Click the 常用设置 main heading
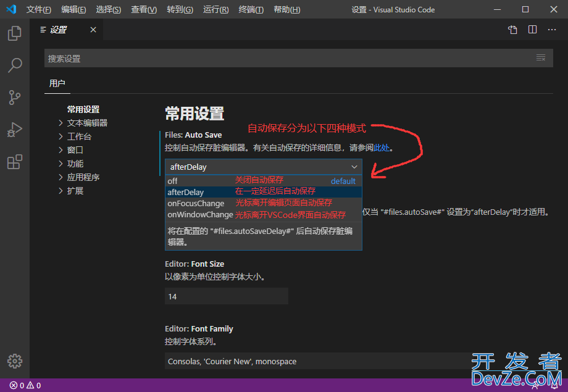 coord(194,114)
